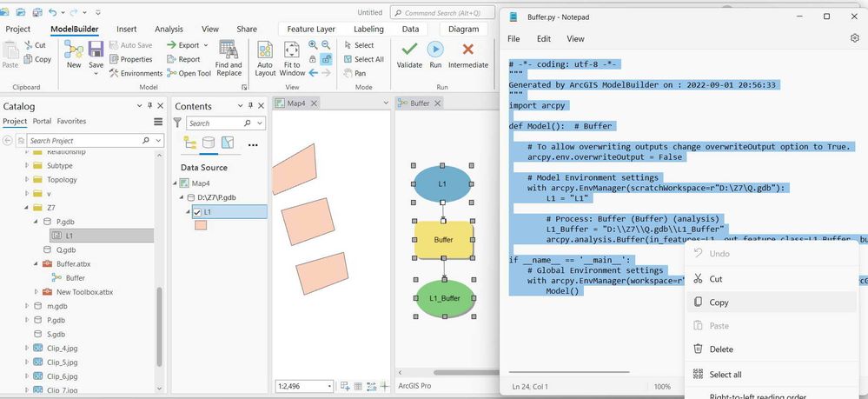
Task: Expand New Toolbox.atbx in Catalog
Action: (x=36, y=291)
